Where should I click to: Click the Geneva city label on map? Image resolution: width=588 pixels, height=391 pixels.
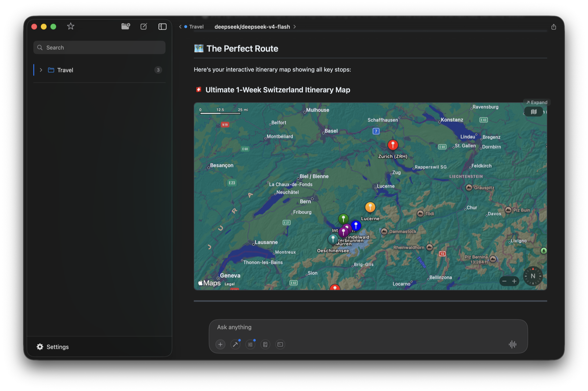pos(230,276)
